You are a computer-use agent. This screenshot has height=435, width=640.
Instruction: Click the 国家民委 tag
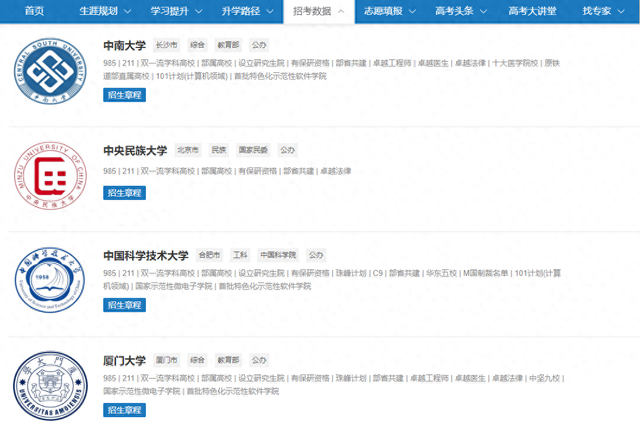pos(253,150)
